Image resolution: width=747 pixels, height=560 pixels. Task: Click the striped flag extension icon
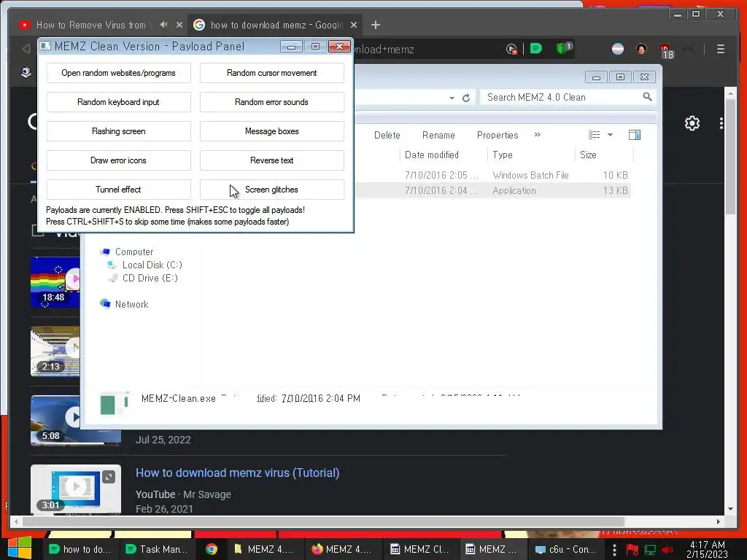click(617, 49)
